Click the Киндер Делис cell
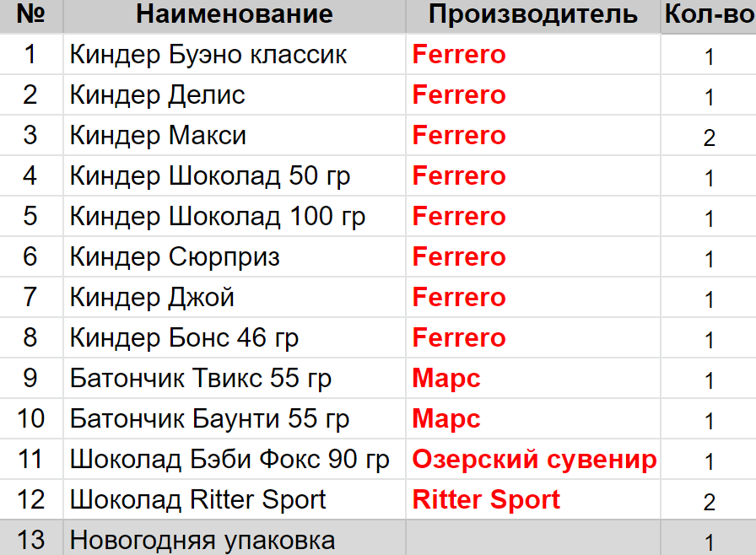756x555 pixels. coord(157,95)
